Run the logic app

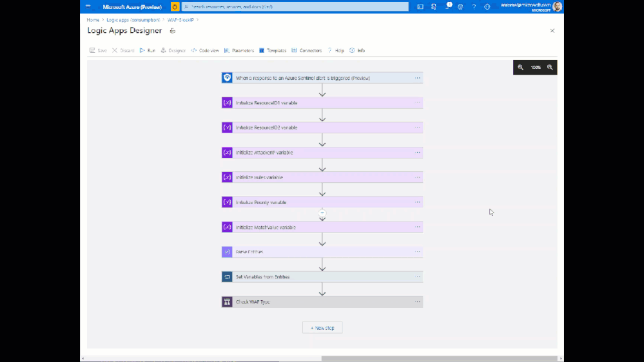pyautogui.click(x=148, y=50)
